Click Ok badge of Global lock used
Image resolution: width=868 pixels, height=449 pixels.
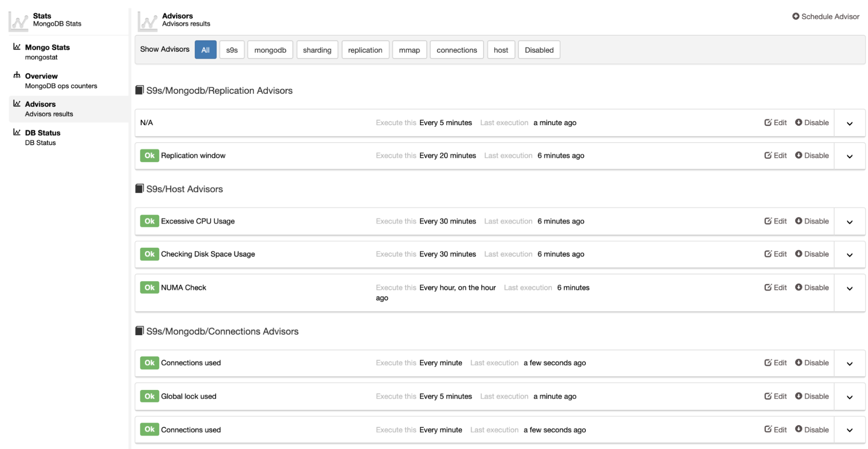pyautogui.click(x=149, y=396)
